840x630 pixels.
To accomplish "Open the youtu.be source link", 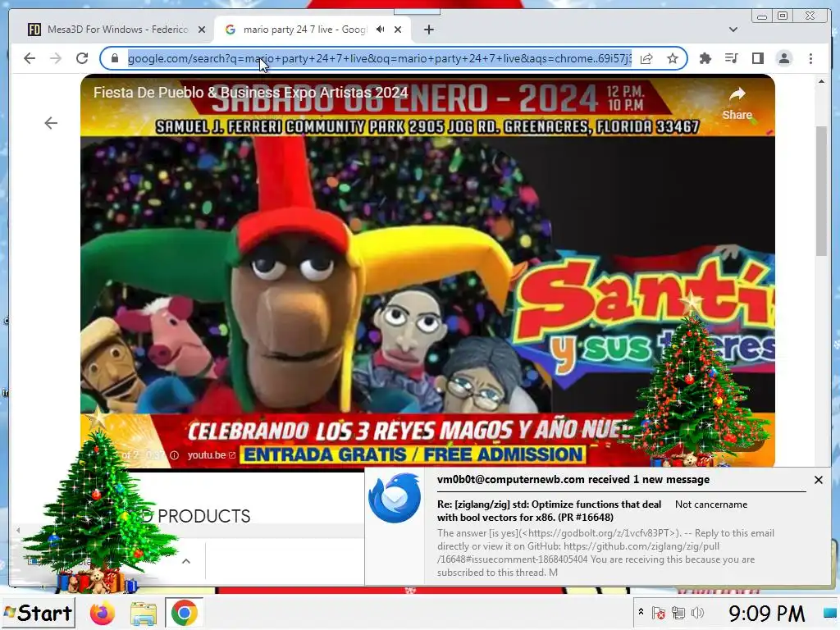I will 211,454.
